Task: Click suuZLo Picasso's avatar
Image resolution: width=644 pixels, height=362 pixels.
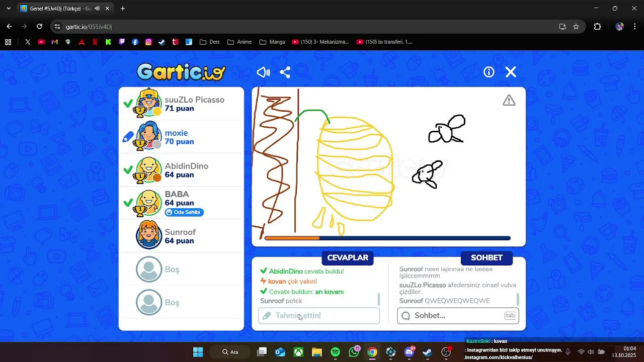Action: [149, 103]
